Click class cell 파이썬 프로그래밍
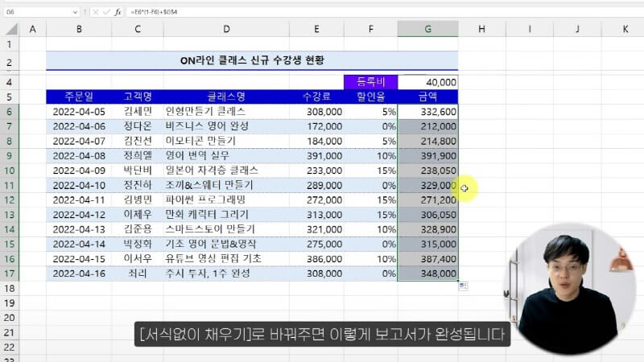The width and height of the screenshot is (644, 362). tap(226, 200)
